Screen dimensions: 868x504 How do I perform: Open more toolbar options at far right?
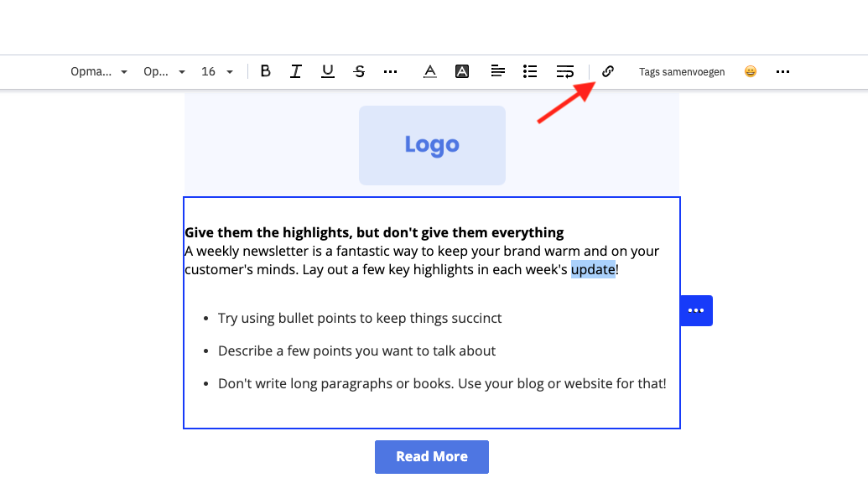pos(782,71)
